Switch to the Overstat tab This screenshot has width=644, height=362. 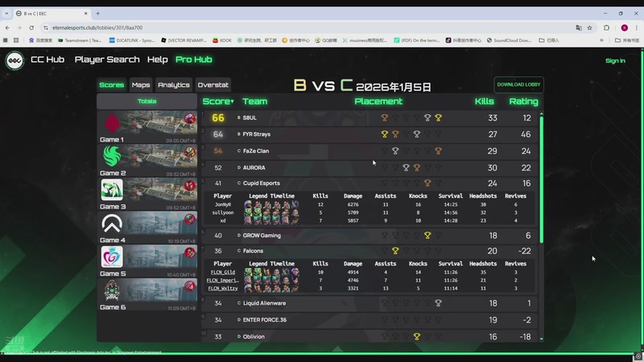(213, 85)
